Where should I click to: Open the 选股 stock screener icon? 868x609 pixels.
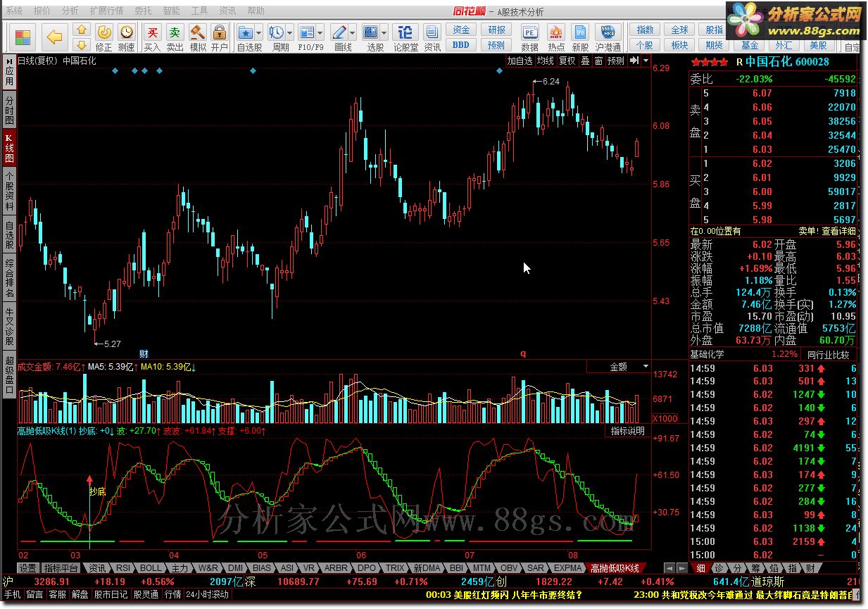(370, 32)
